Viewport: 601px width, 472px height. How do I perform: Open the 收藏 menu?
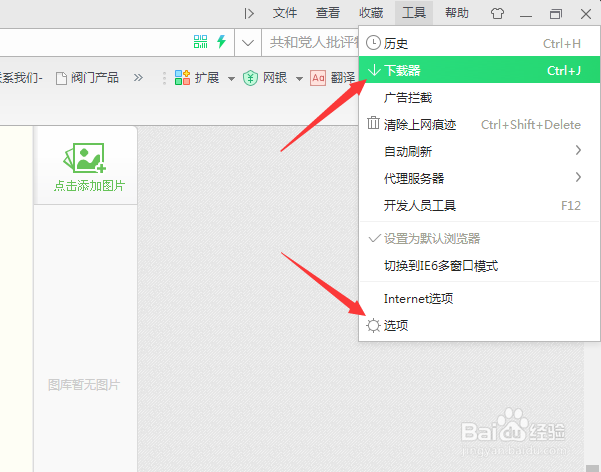point(371,13)
